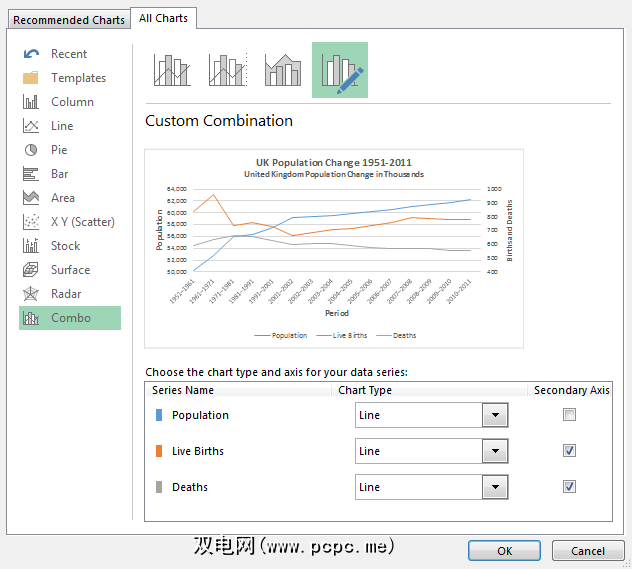Open chart type dropdown for Population

[495, 416]
